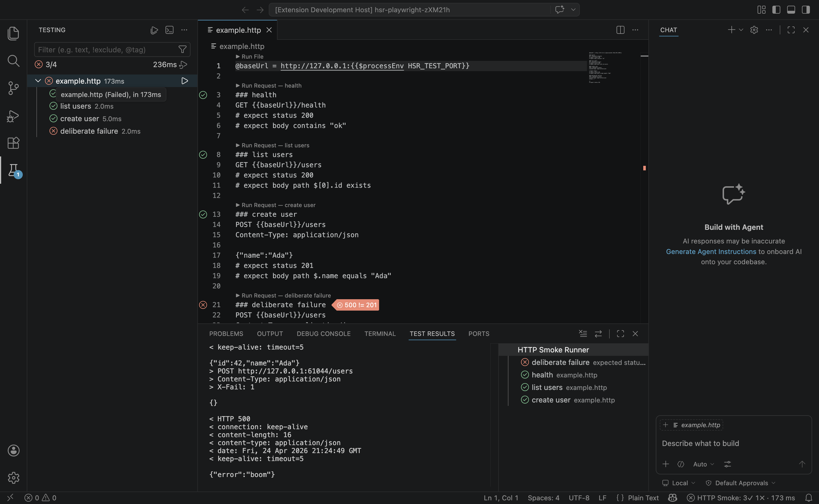Viewport: 819px width, 504px height.
Task: Open the Run and Debug view
Action: [13, 116]
